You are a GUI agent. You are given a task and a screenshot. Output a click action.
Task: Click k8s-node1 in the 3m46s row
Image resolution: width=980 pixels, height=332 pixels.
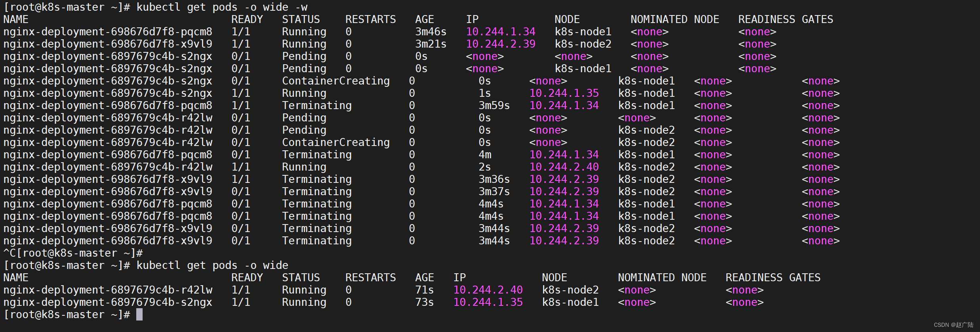pyautogui.click(x=583, y=32)
